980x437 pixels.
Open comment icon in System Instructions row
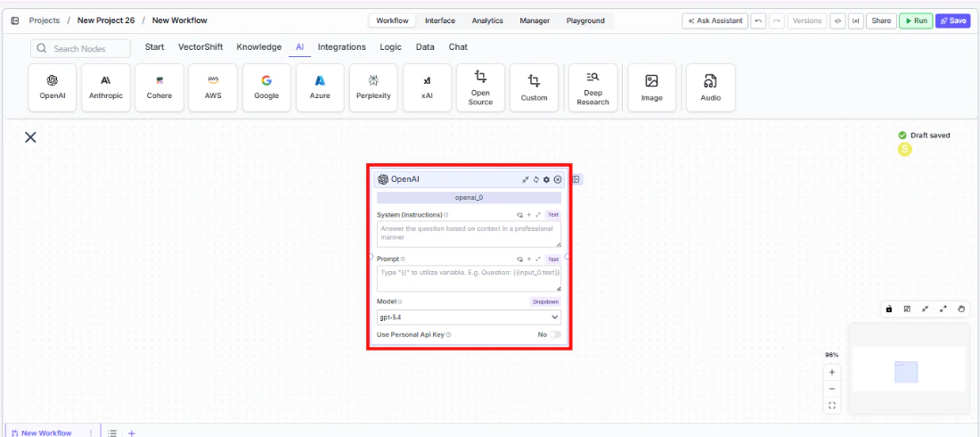pos(519,215)
